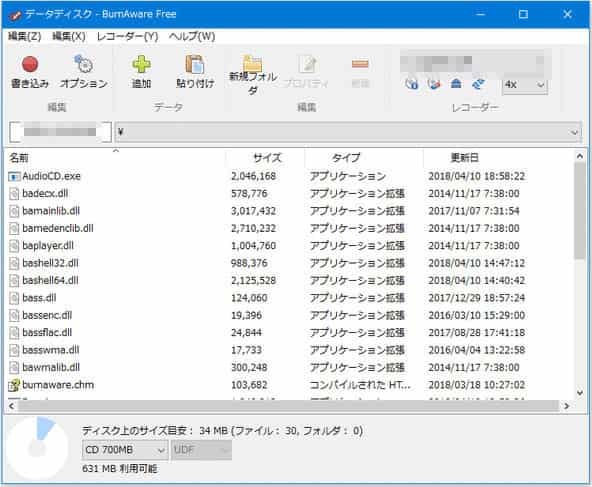Select the baplayer.dll file name
Viewport: 592px width, 487px height.
(48, 246)
